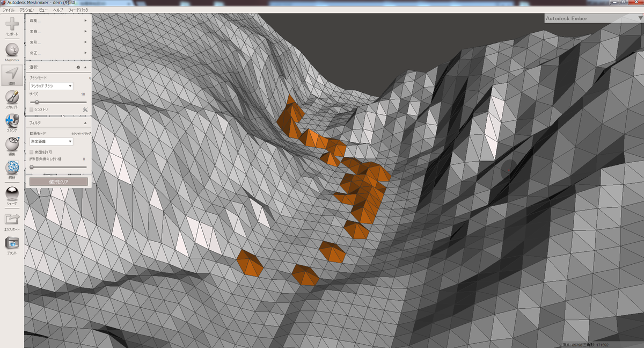Open the ブラシモード dropdown (アンラップ ブラシ)

(x=51, y=86)
